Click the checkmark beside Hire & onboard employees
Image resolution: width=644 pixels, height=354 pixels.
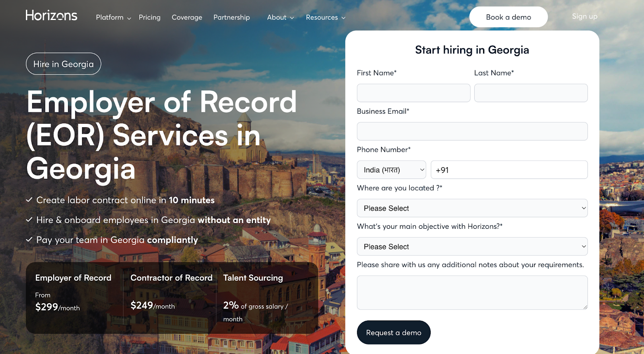(x=29, y=219)
